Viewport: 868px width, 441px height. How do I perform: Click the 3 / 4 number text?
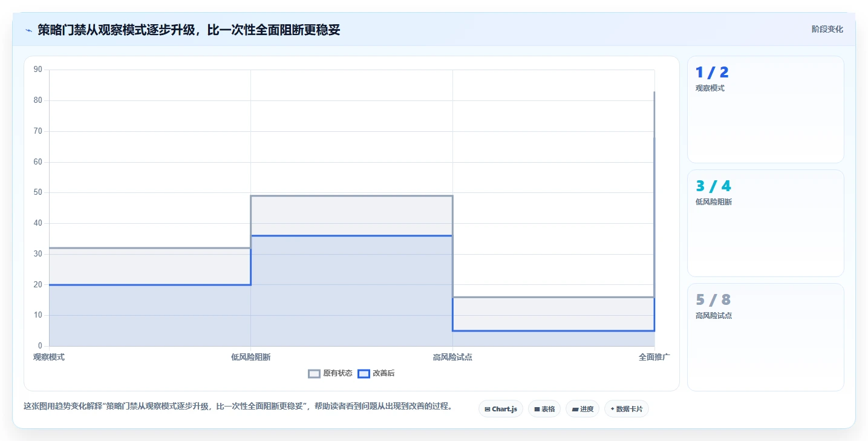713,186
